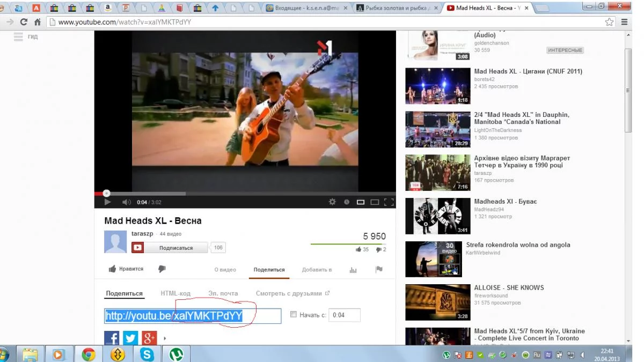Reload the page with refresh icon
The height and width of the screenshot is (362, 644).
pyautogui.click(x=24, y=22)
